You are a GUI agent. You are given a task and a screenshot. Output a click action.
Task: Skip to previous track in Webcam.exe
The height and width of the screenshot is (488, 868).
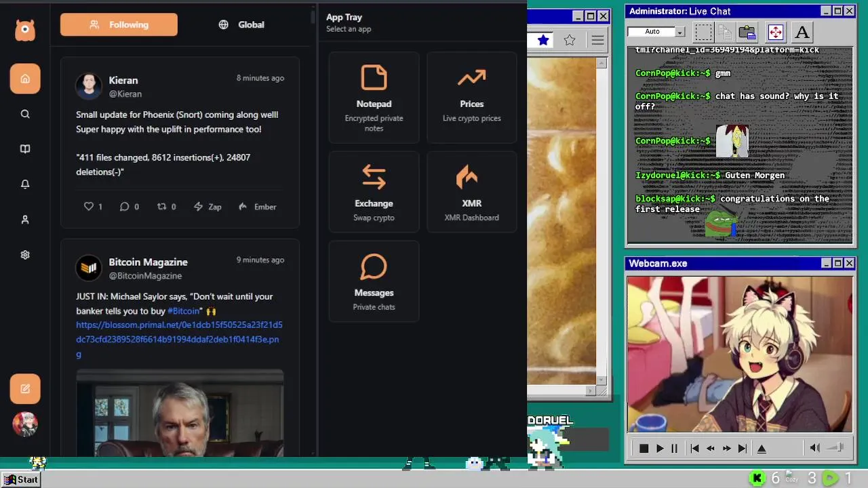[694, 448]
